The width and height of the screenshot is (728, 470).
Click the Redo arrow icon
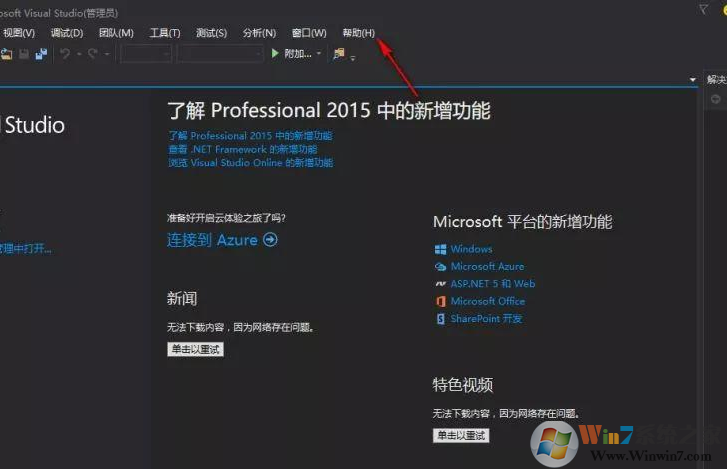pos(93,54)
